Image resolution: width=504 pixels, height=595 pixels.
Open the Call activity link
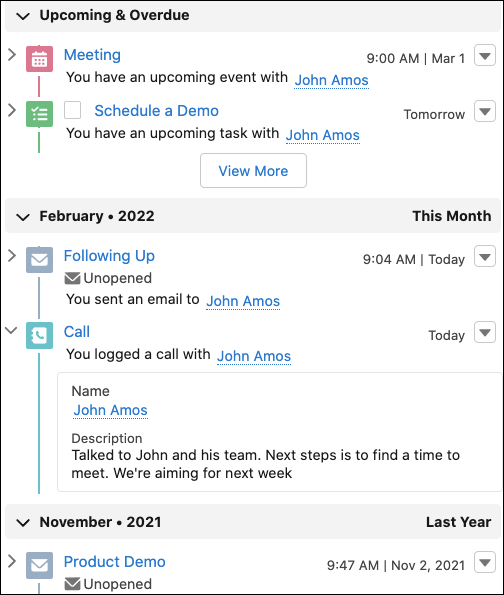pyautogui.click(x=77, y=332)
